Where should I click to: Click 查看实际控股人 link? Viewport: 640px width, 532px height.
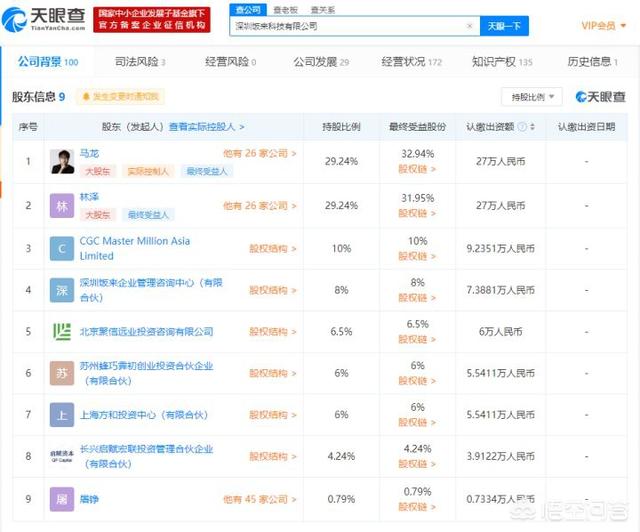(207, 127)
